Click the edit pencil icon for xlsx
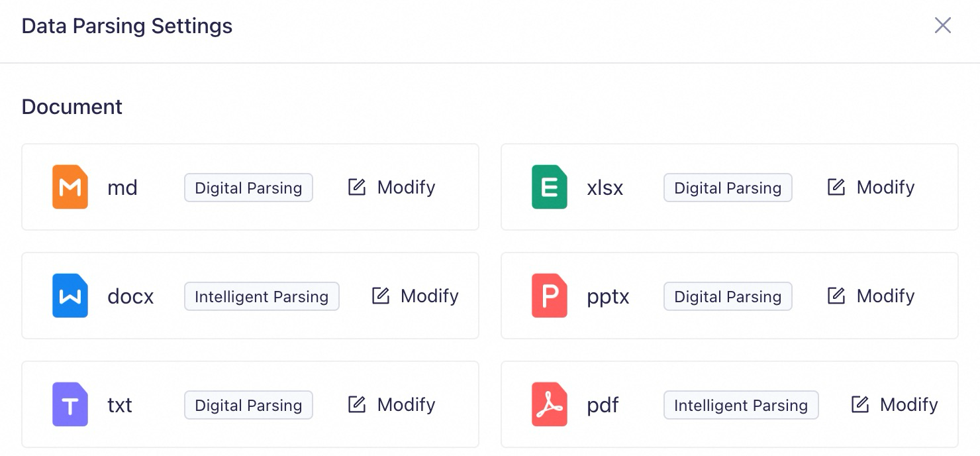 click(x=836, y=187)
